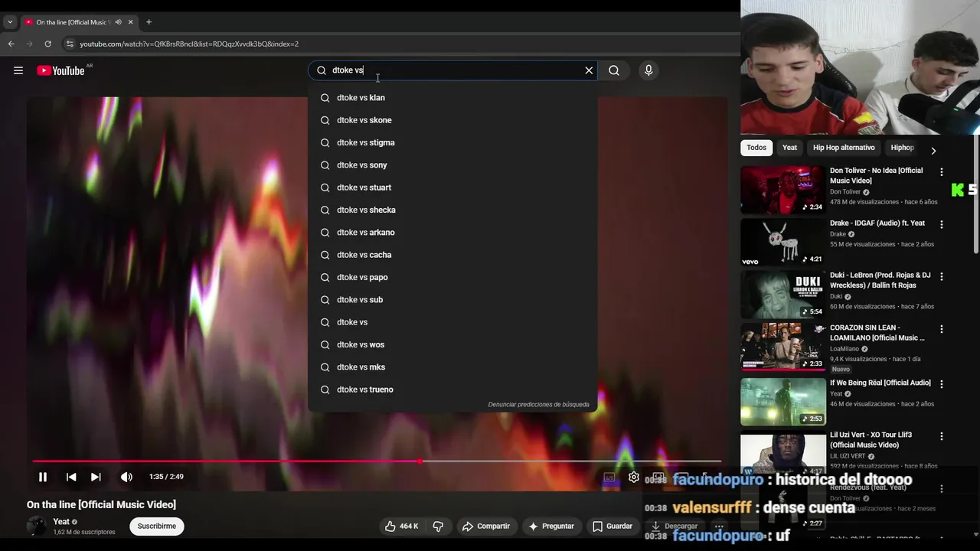Like the video with 464 K

click(401, 527)
